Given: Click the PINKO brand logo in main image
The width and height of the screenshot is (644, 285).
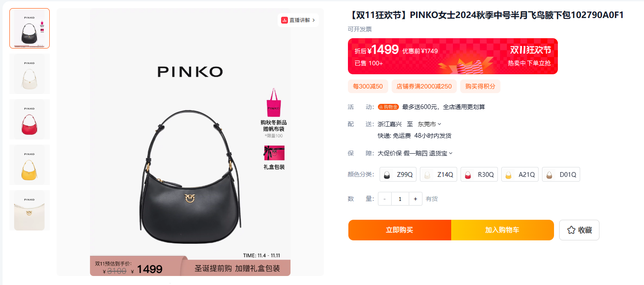Looking at the screenshot, I should (x=190, y=72).
